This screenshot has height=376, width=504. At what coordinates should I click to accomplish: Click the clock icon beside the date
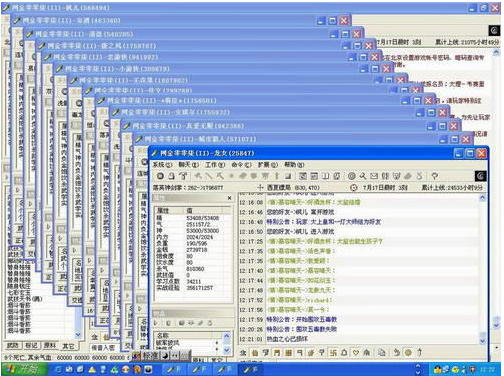click(354, 188)
